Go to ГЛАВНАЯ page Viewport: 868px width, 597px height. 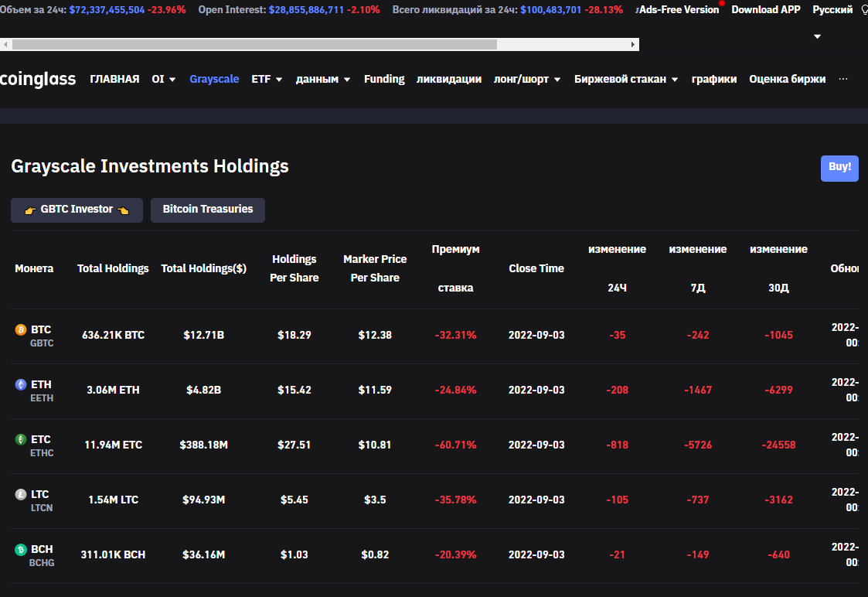point(114,79)
